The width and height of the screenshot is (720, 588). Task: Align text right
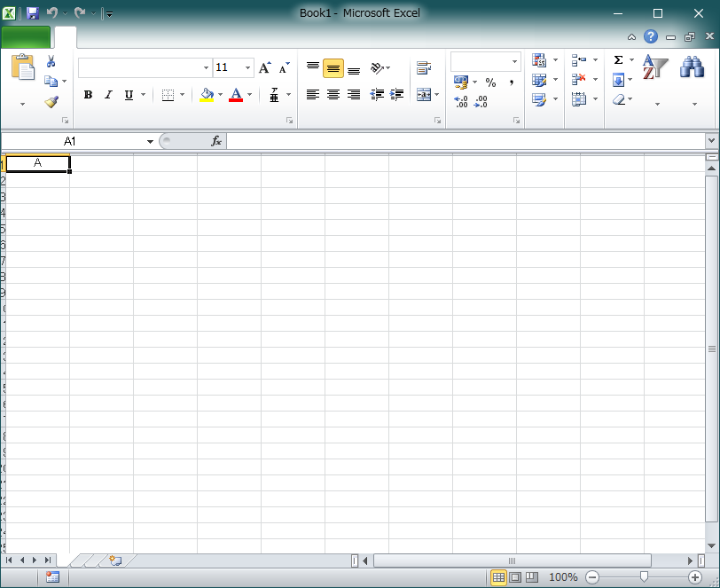[x=354, y=95]
